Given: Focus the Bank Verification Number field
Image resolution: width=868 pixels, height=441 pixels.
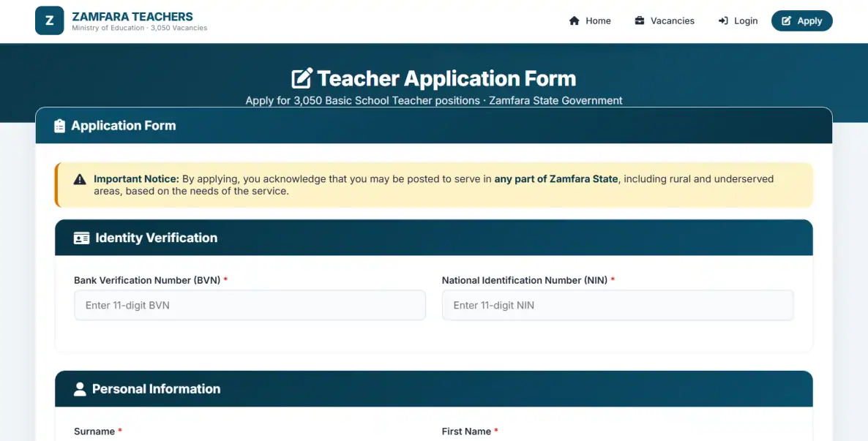Looking at the screenshot, I should [250, 305].
